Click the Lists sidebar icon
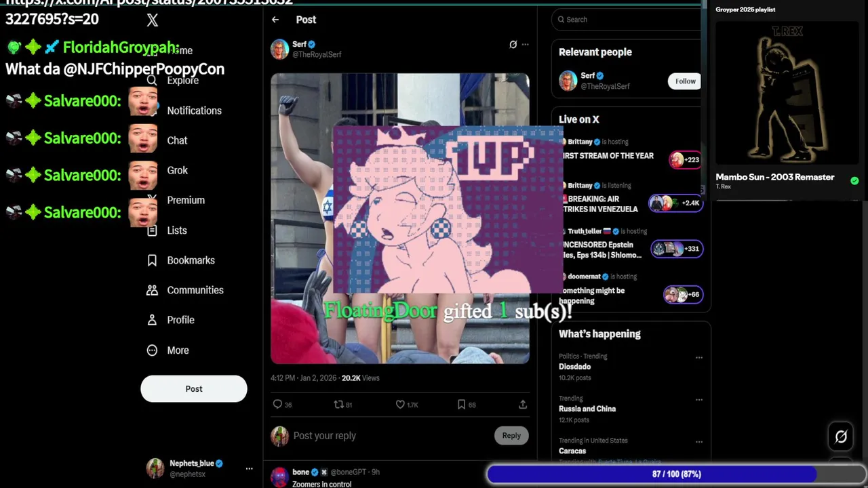This screenshot has width=868, height=488. 153,230
